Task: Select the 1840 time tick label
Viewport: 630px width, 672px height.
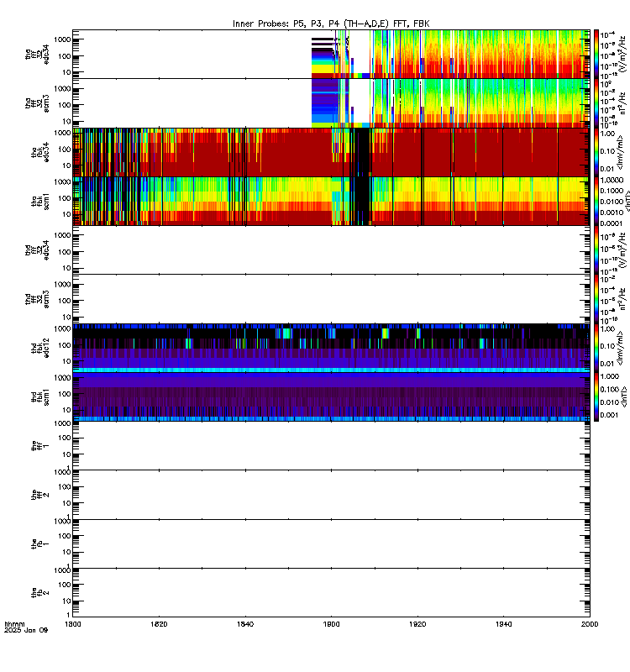Action: click(245, 624)
